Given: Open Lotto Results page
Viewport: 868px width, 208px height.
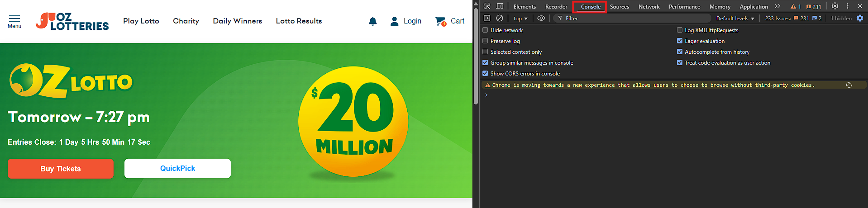Looking at the screenshot, I should (299, 21).
